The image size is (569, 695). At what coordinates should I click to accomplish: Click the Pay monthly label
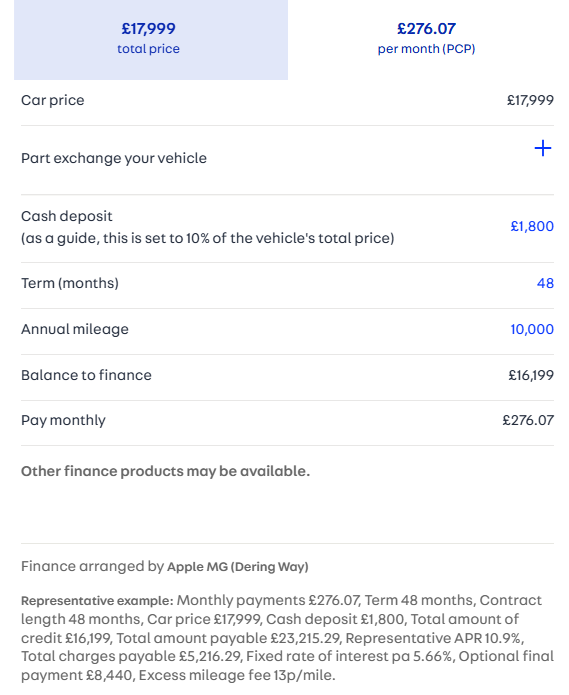coord(63,421)
